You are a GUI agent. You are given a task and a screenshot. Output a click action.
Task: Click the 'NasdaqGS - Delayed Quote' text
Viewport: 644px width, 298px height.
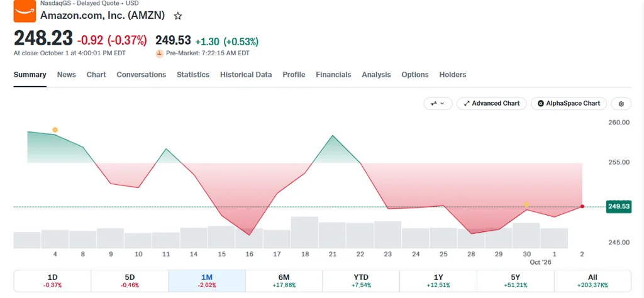79,3
